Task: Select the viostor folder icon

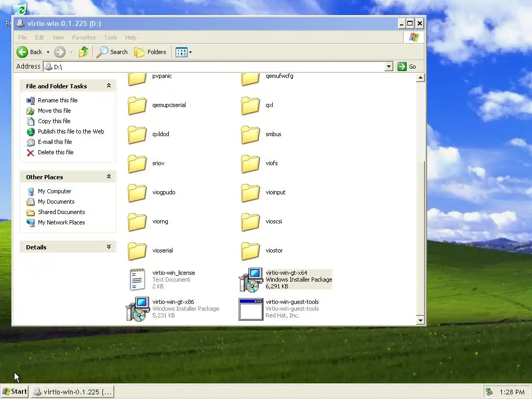Action: (x=250, y=251)
